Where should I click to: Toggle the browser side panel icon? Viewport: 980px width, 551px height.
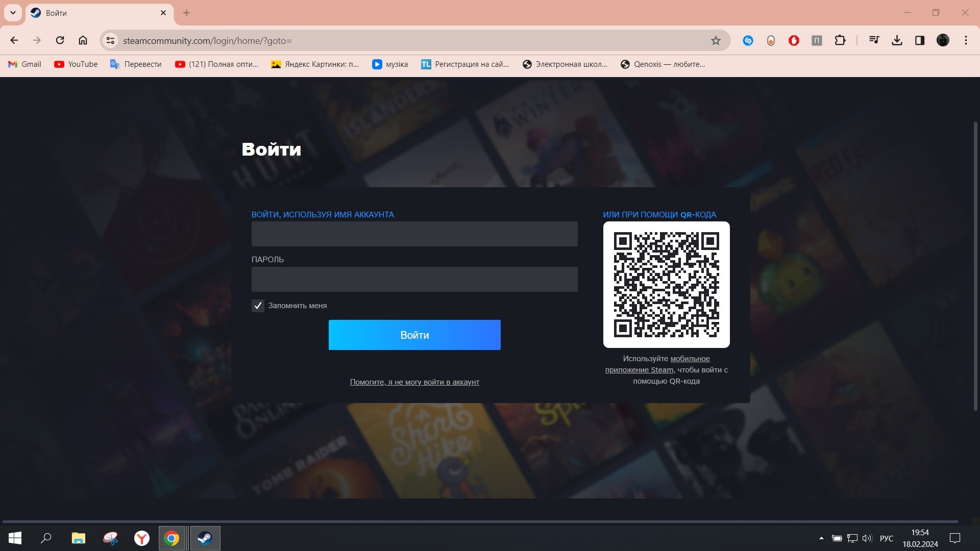[x=920, y=40]
